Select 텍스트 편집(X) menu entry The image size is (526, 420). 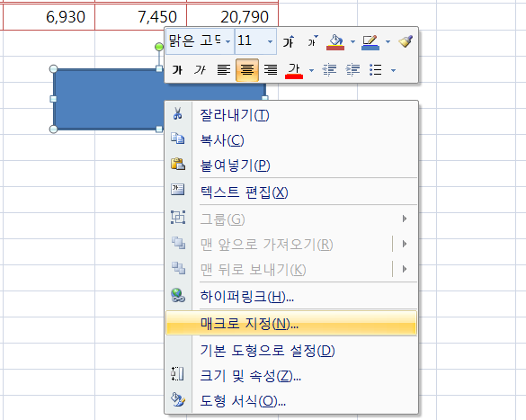tap(291, 192)
